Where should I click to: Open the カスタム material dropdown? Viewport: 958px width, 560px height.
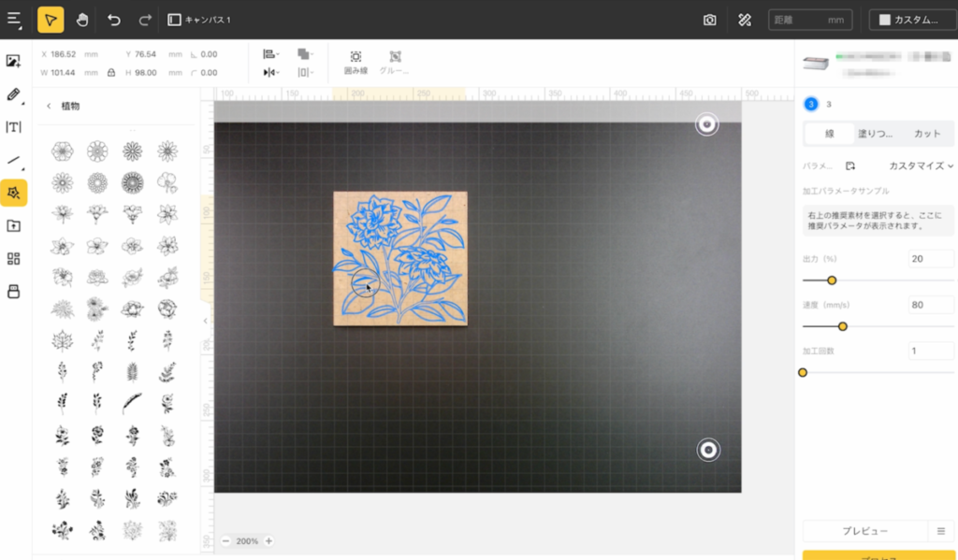[x=907, y=20]
